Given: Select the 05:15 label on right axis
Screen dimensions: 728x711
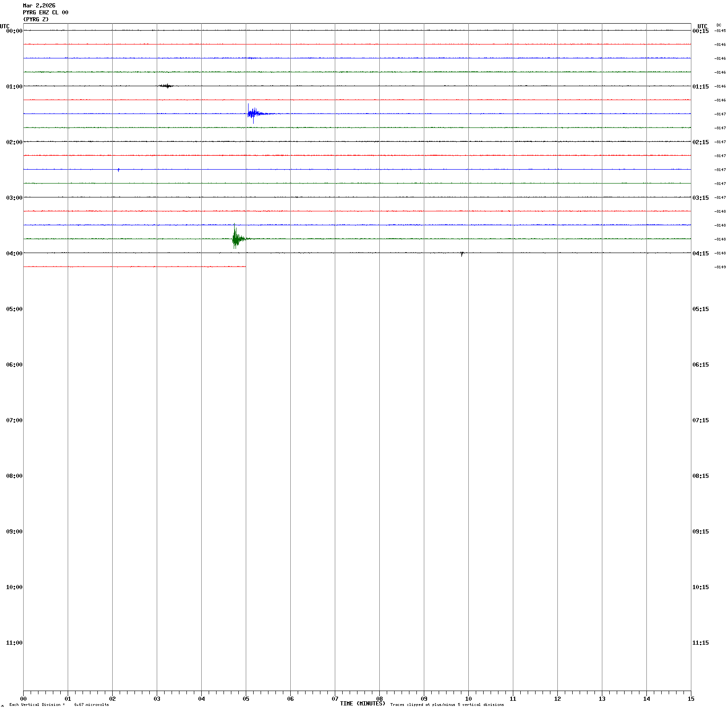Looking at the screenshot, I should 700,309.
